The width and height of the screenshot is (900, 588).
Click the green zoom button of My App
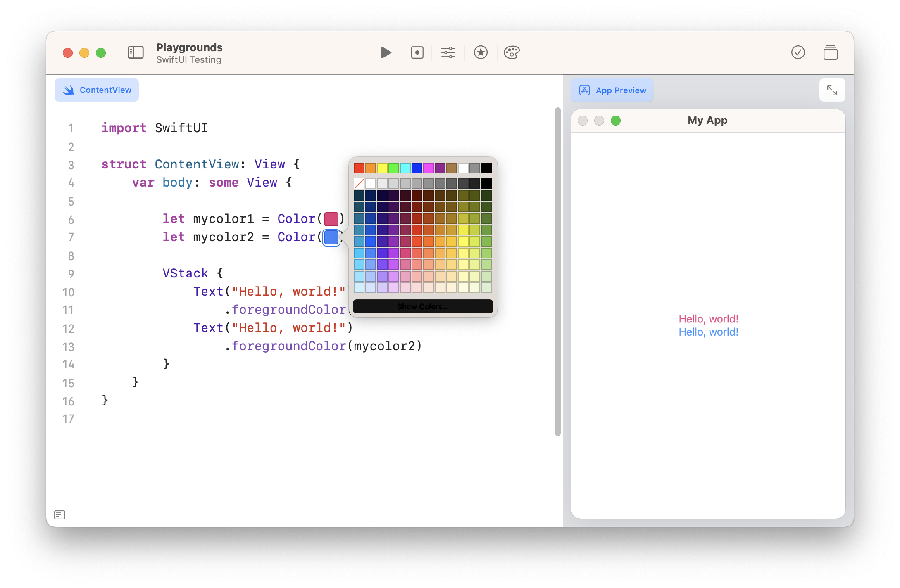point(616,120)
